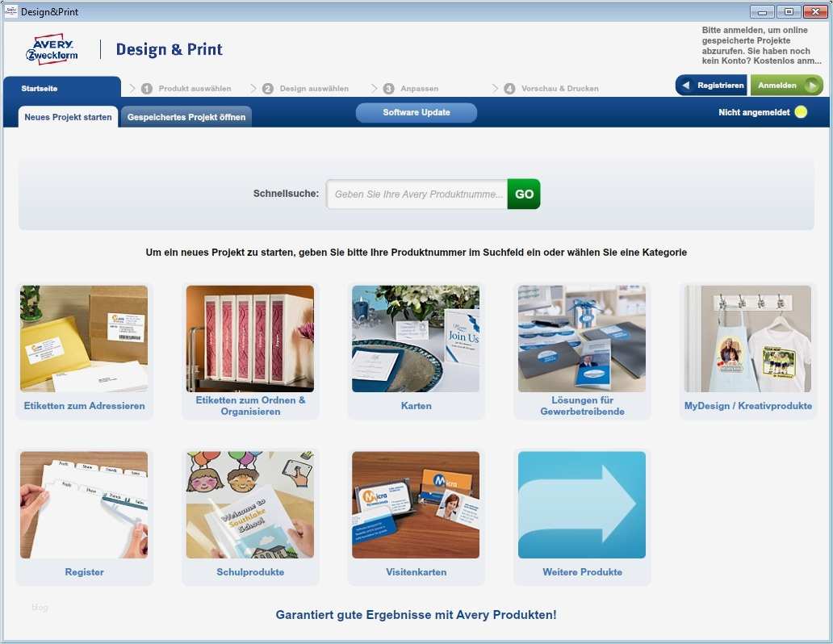The width and height of the screenshot is (833, 644).
Task: Select the Etiketten zum Ordnen & Organisieren category
Action: [x=250, y=351]
